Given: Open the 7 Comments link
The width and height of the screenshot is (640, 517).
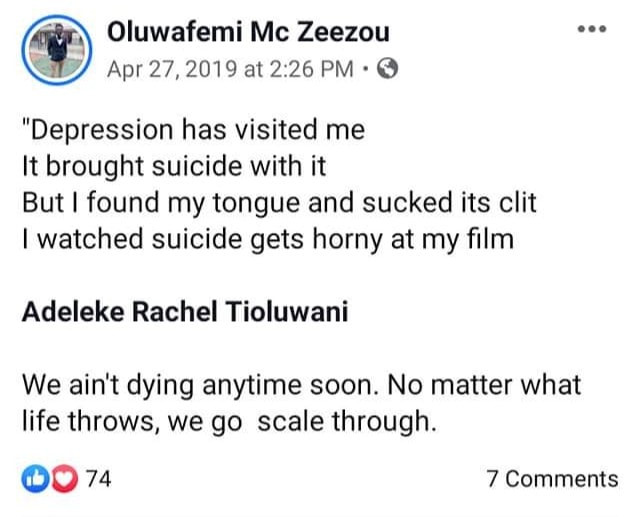Looking at the screenshot, I should click(552, 479).
